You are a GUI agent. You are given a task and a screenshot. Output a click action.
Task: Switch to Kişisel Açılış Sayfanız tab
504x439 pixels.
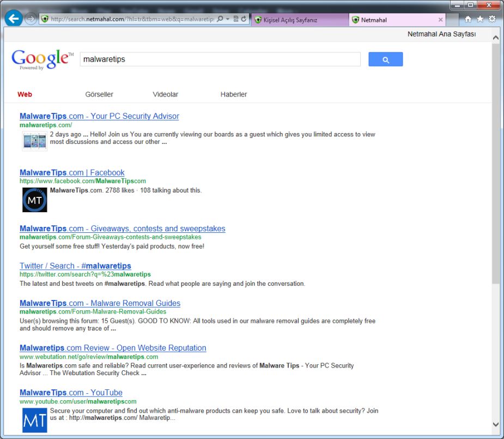[300, 20]
